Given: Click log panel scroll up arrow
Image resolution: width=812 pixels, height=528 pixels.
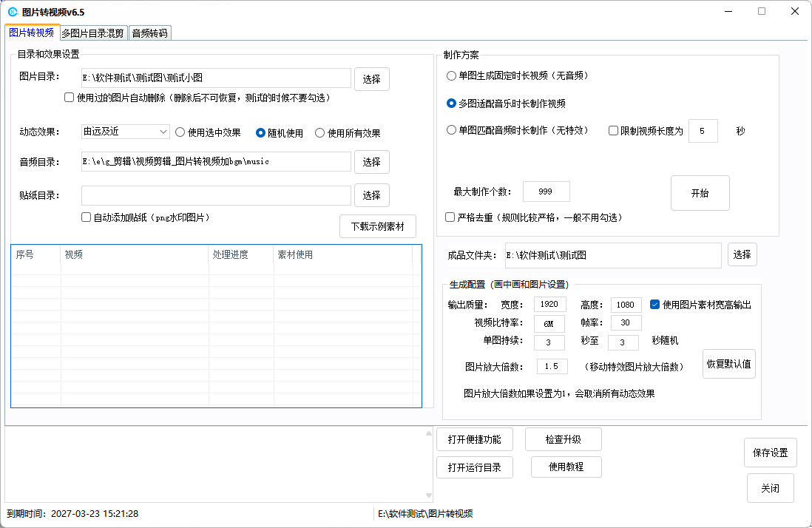Looking at the screenshot, I should (x=428, y=433).
